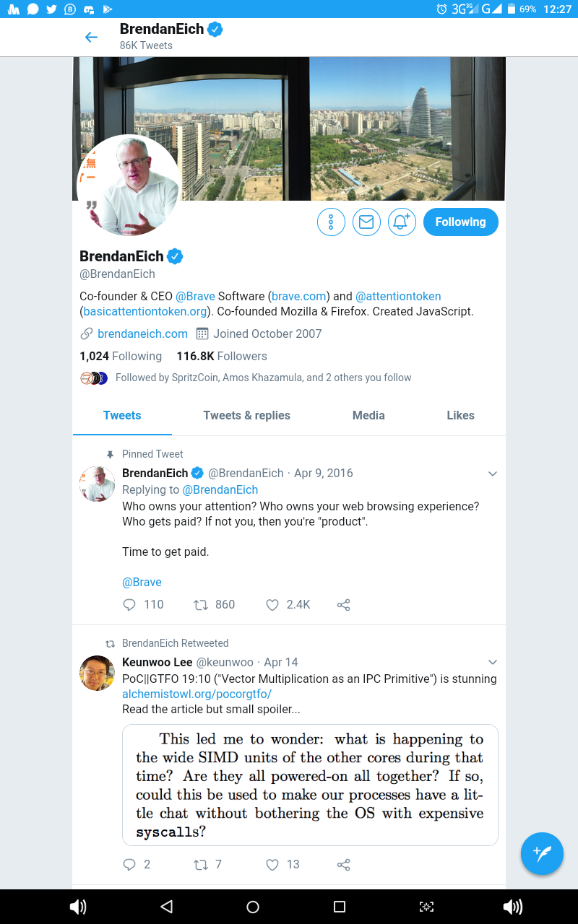Screen dimensions: 578x924
Task: Compose a new tweet with feather button
Action: click(542, 853)
